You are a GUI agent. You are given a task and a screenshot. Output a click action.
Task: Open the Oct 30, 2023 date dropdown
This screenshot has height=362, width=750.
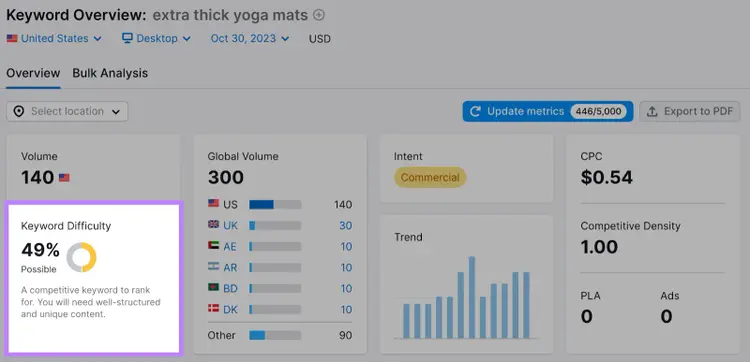tap(250, 39)
